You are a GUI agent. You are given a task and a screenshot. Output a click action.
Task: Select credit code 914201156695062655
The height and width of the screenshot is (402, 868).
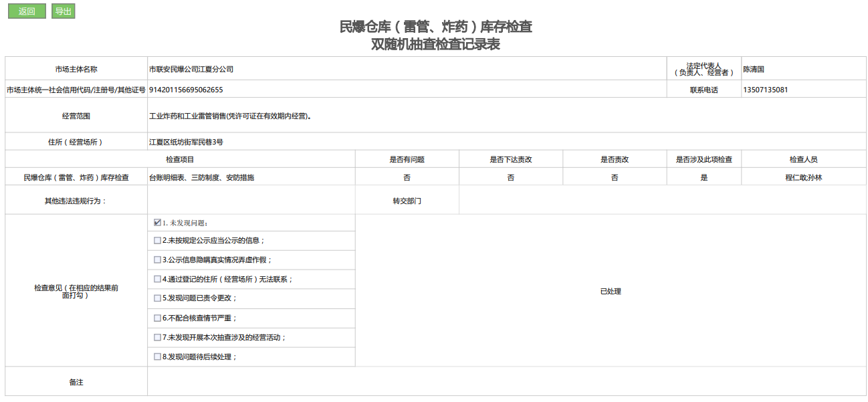pos(186,90)
